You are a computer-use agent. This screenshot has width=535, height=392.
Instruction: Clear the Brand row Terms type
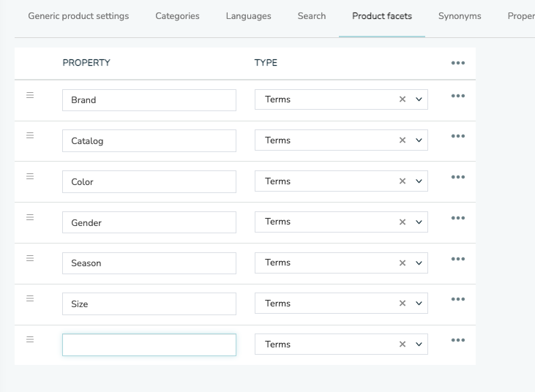[403, 99]
